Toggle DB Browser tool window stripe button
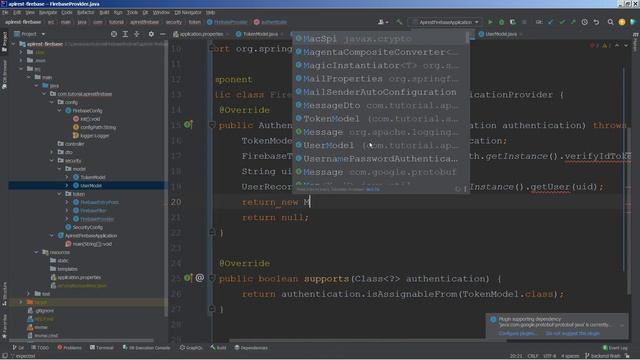The width and height of the screenshot is (640, 360). click(x=4, y=75)
